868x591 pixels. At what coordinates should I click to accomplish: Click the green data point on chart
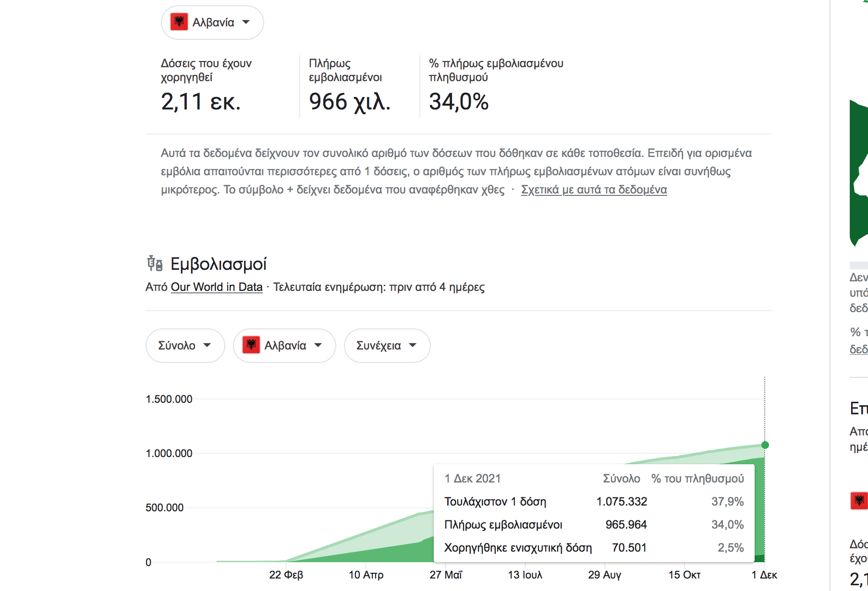pyautogui.click(x=765, y=445)
